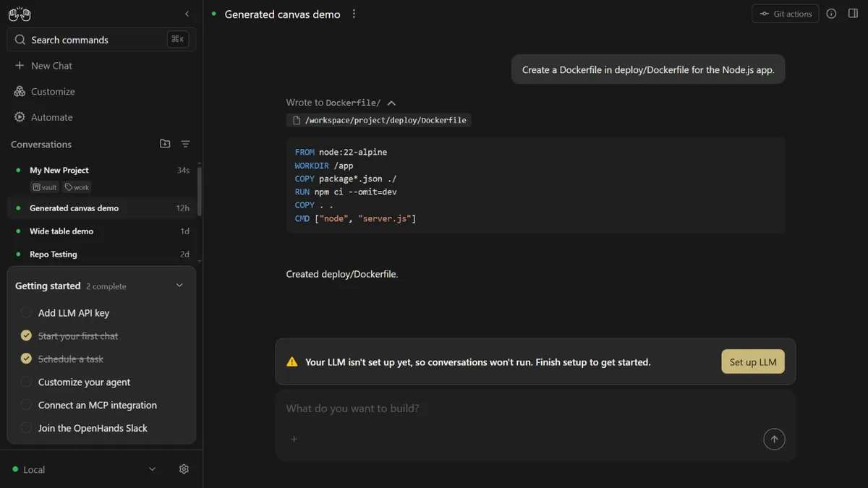The width and height of the screenshot is (868, 488).
Task: Open the Customize page
Action: (x=101, y=92)
